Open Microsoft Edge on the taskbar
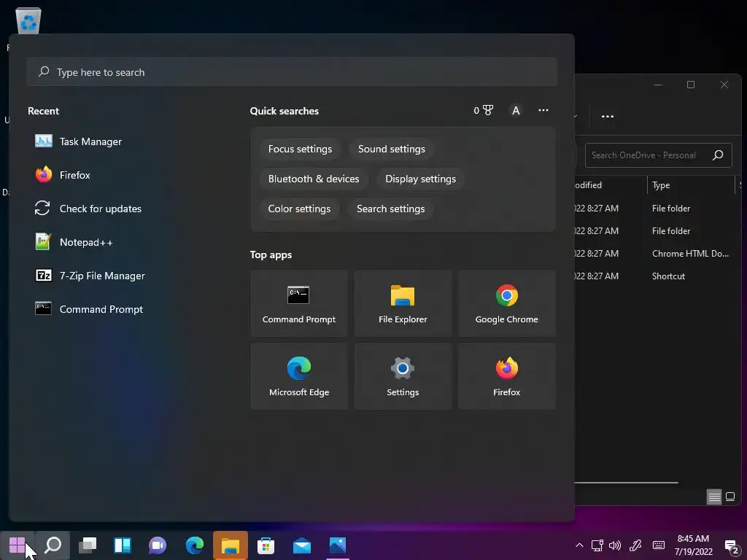This screenshot has width=747, height=560. (x=194, y=545)
